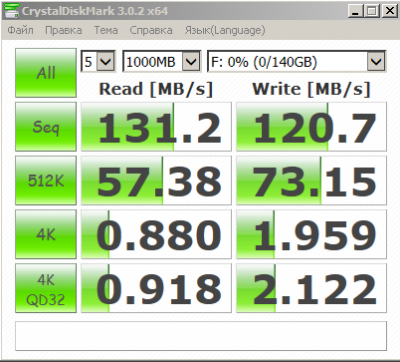Minimize the CrystalDiskMark window
Viewport: 400px width, 362px height.
[x=355, y=11]
